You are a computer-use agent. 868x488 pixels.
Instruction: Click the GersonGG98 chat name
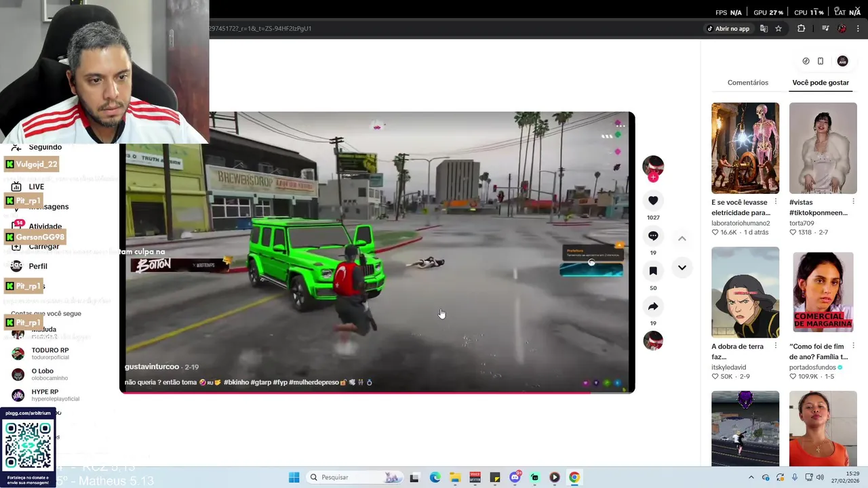point(40,237)
